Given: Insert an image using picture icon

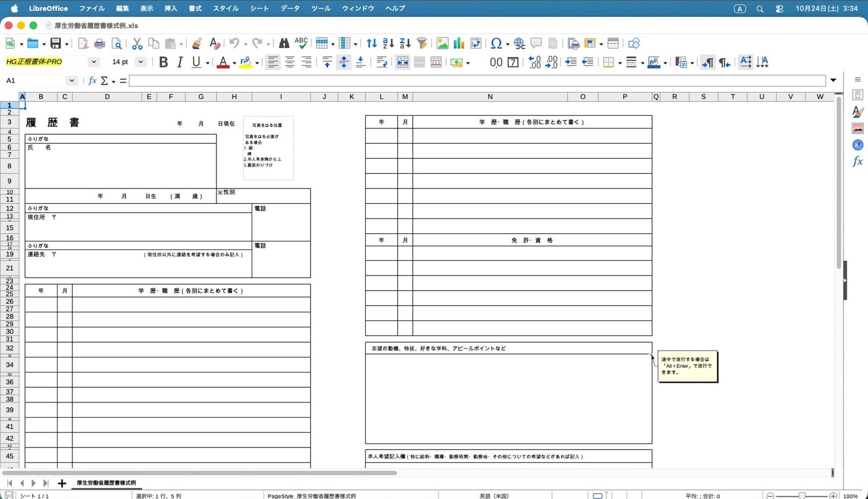Looking at the screenshot, I should tap(443, 43).
